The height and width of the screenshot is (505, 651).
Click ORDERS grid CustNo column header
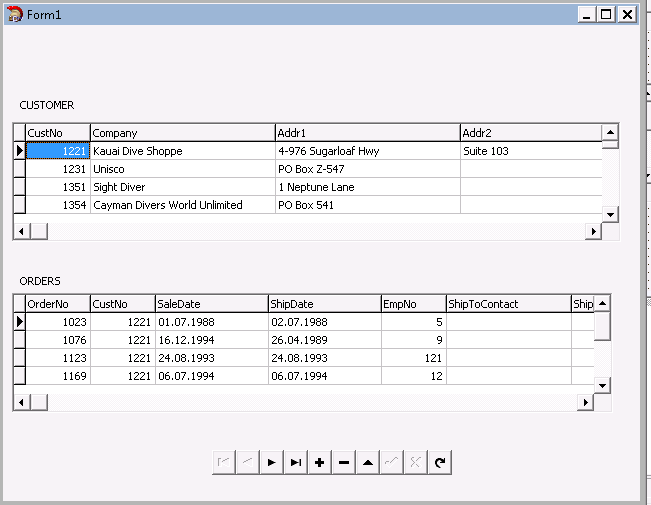click(123, 304)
